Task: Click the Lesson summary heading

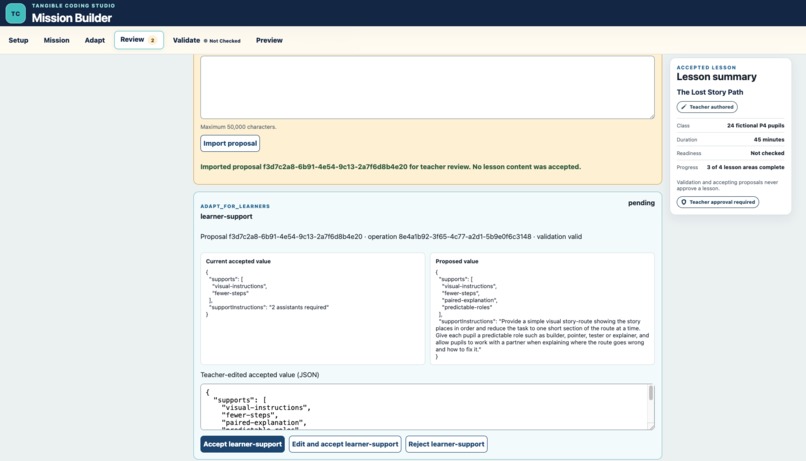Action: click(717, 77)
